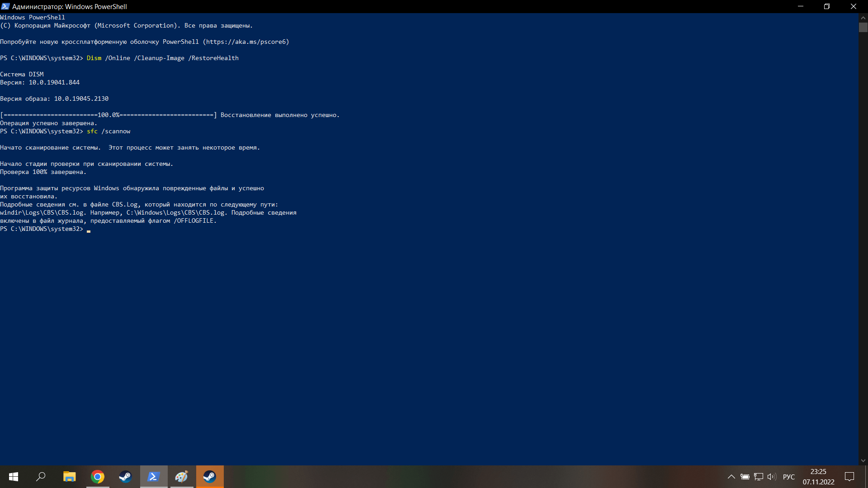Open network connection tray icon

(759, 477)
